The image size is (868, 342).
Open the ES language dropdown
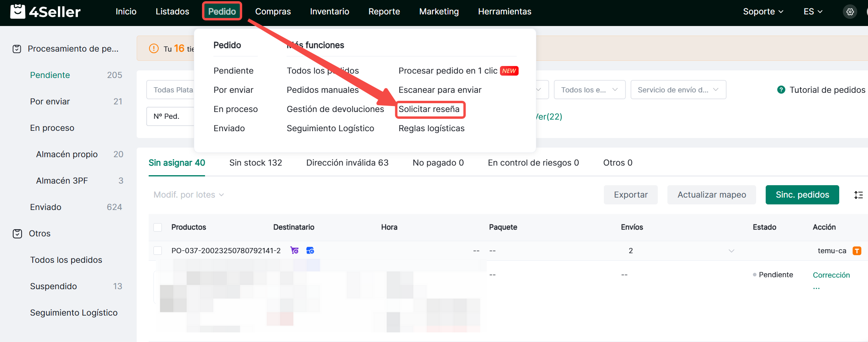coord(812,12)
